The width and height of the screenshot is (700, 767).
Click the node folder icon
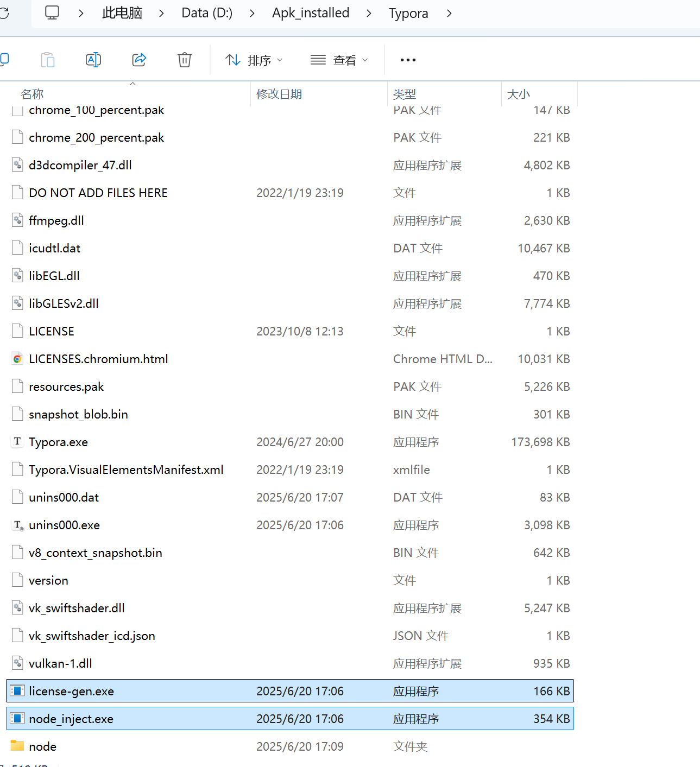[x=17, y=746]
